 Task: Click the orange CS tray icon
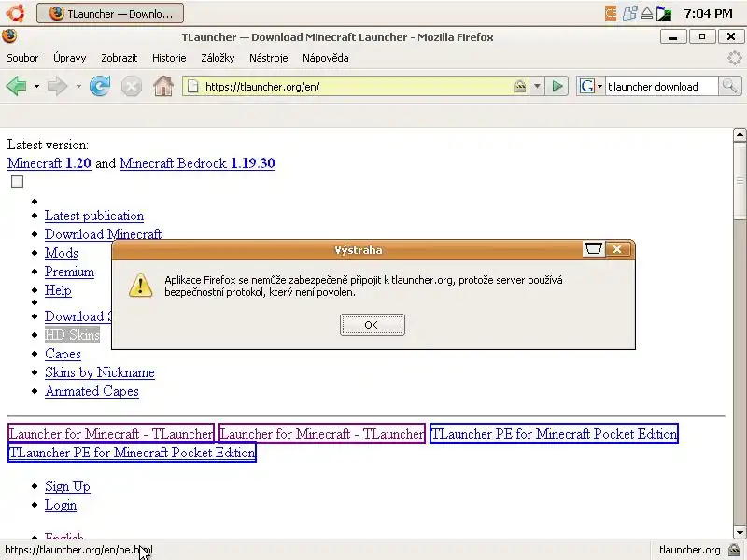point(611,13)
